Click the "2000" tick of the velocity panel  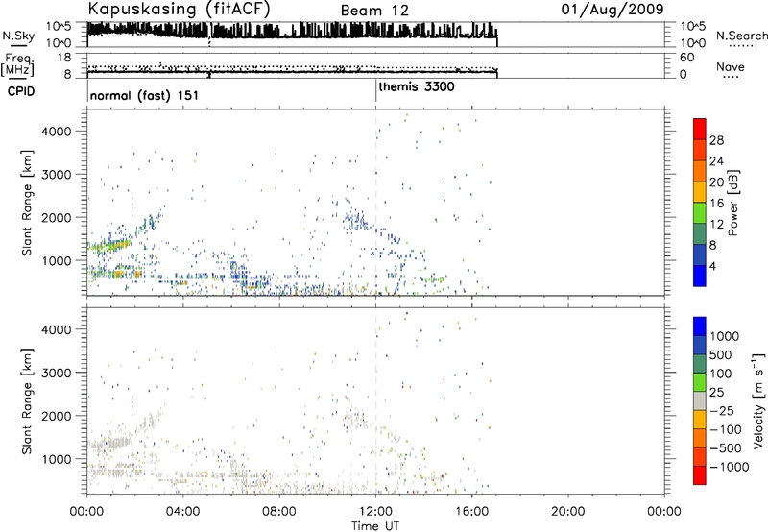[x=57, y=416]
